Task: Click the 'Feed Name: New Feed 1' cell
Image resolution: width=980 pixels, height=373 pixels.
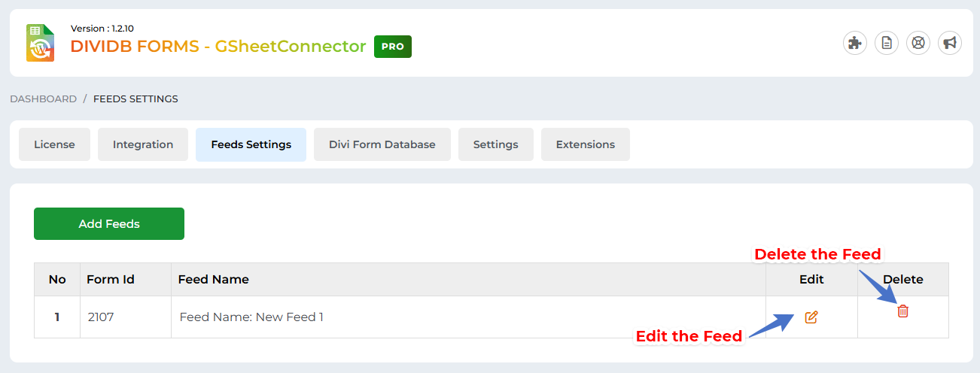Action: coord(251,317)
